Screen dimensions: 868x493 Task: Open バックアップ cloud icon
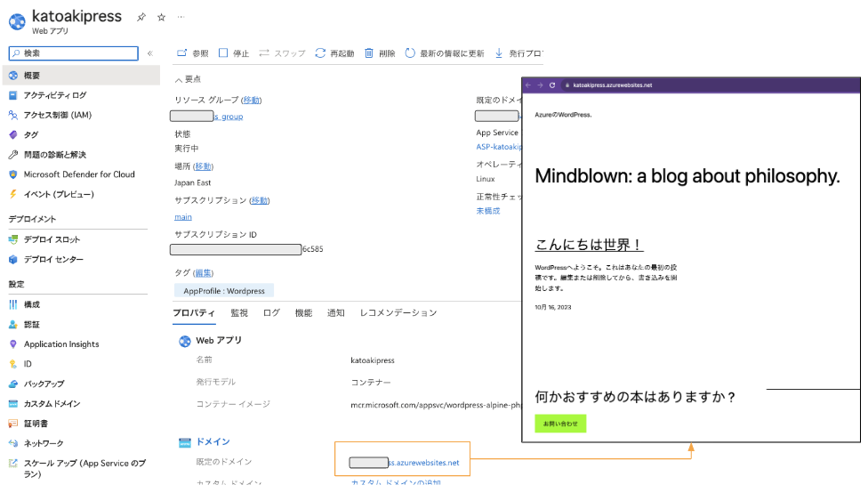(x=13, y=384)
